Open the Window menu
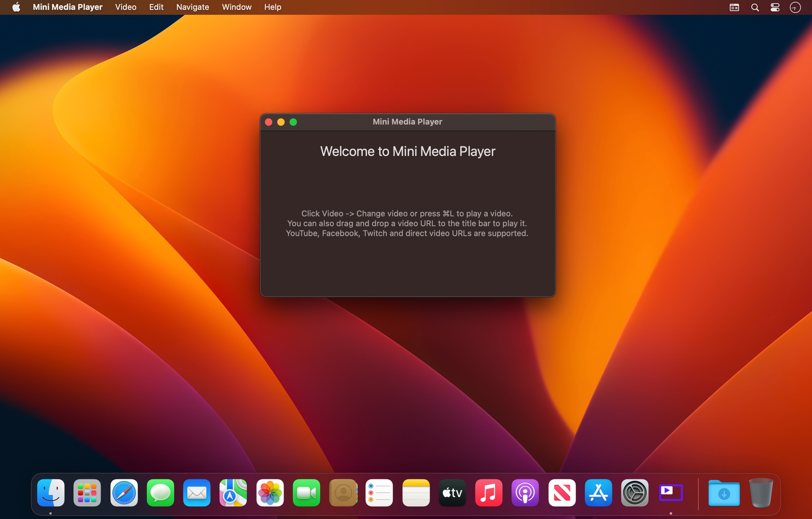Image resolution: width=812 pixels, height=519 pixels. pos(236,7)
